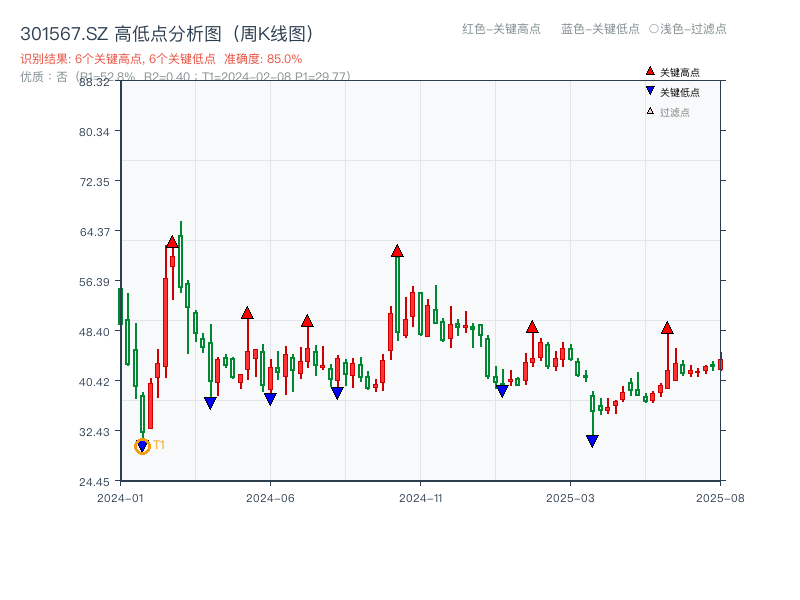Image resolution: width=800 pixels, height=600 pixels.
Task: Click the blue low-point triangle below the 2025-03 dip
Action: (592, 440)
